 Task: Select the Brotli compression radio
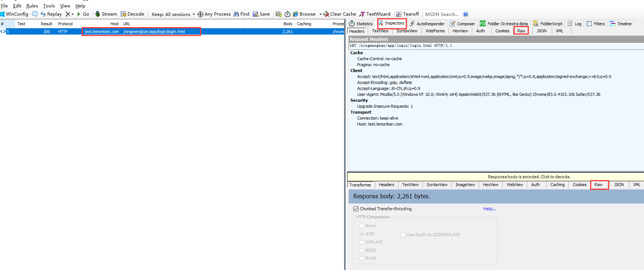tap(362, 258)
